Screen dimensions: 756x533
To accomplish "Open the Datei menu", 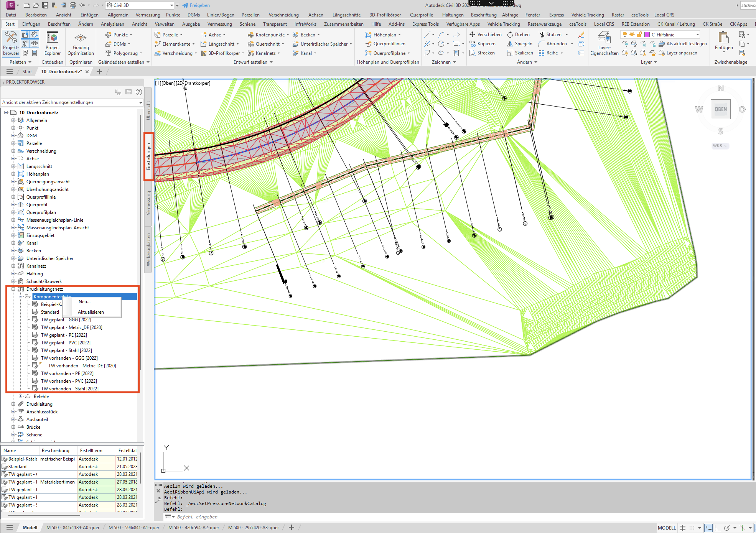I will pos(11,15).
